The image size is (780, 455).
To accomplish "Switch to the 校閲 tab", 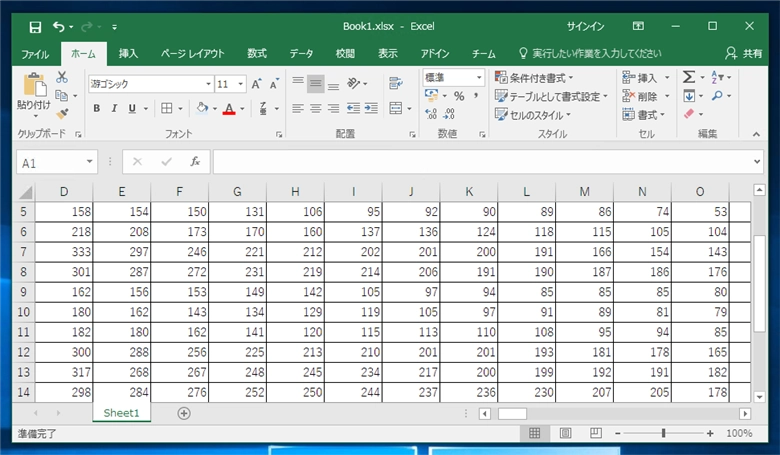I will 345,54.
